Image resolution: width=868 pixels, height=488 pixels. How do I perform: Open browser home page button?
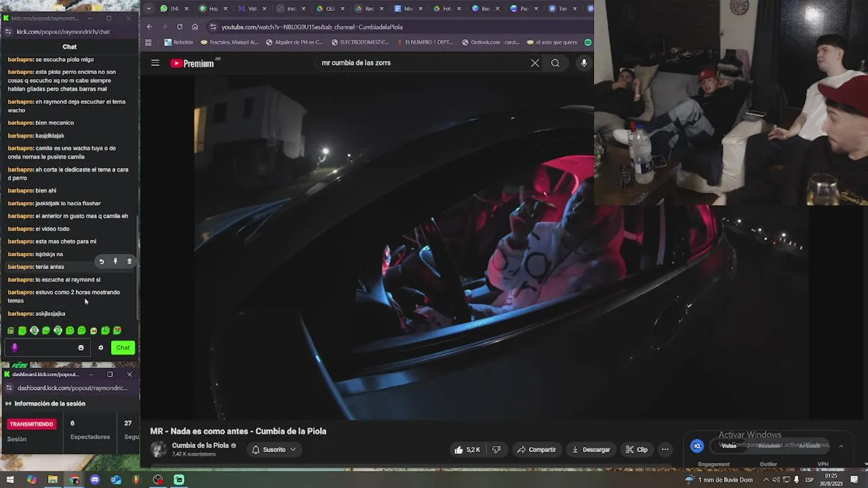click(x=195, y=26)
